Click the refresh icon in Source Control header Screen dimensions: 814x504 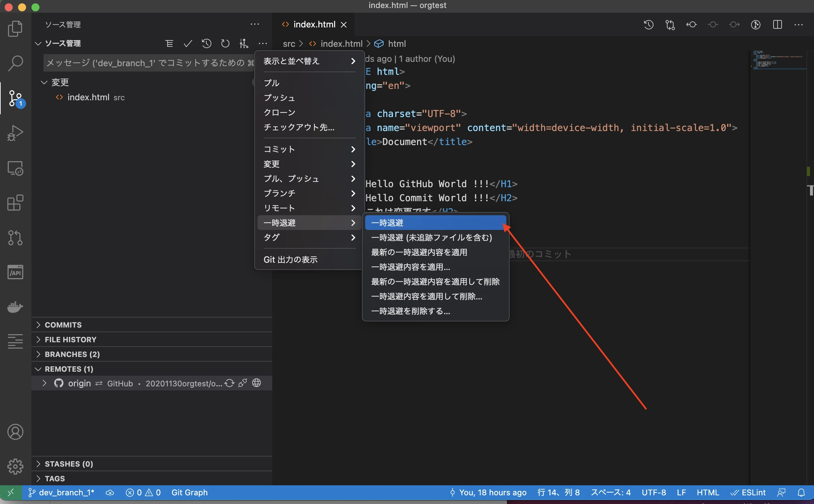coord(225,43)
